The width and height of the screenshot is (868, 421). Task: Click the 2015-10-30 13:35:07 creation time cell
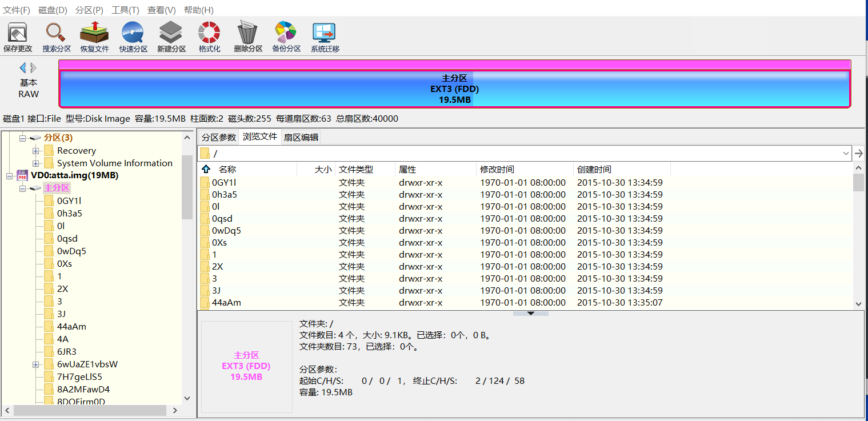pos(620,303)
